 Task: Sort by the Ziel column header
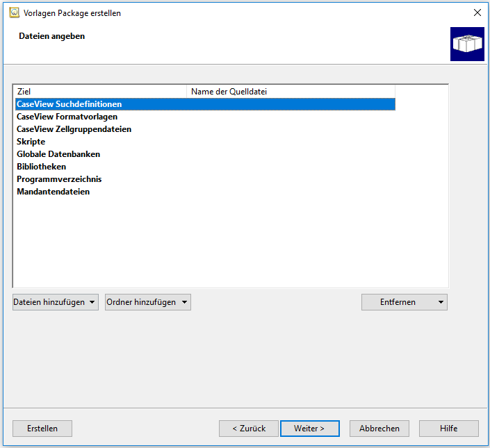(99, 91)
